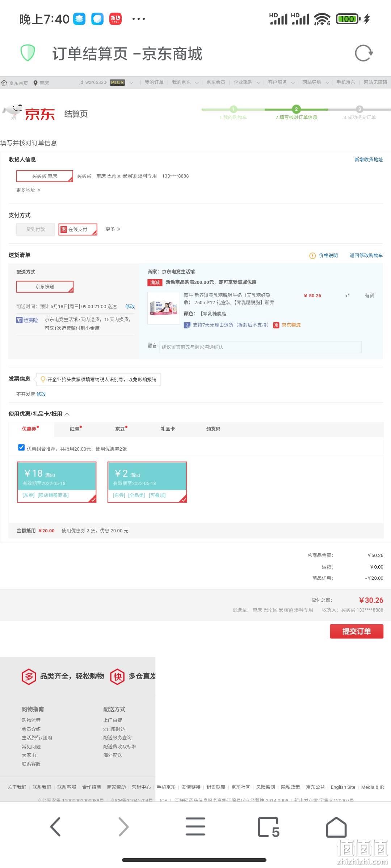The height and width of the screenshot is (868, 391).
Task: Choose 货到付款 payment method
Action: [x=35, y=229]
